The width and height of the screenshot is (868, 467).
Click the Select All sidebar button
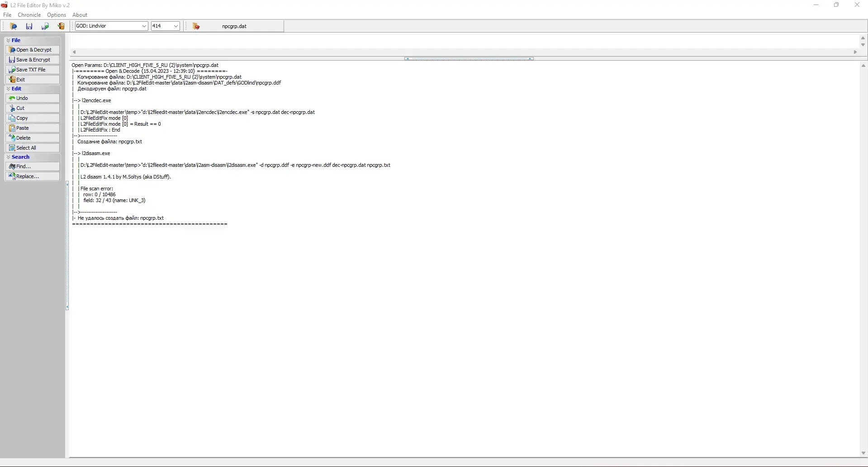[33, 148]
